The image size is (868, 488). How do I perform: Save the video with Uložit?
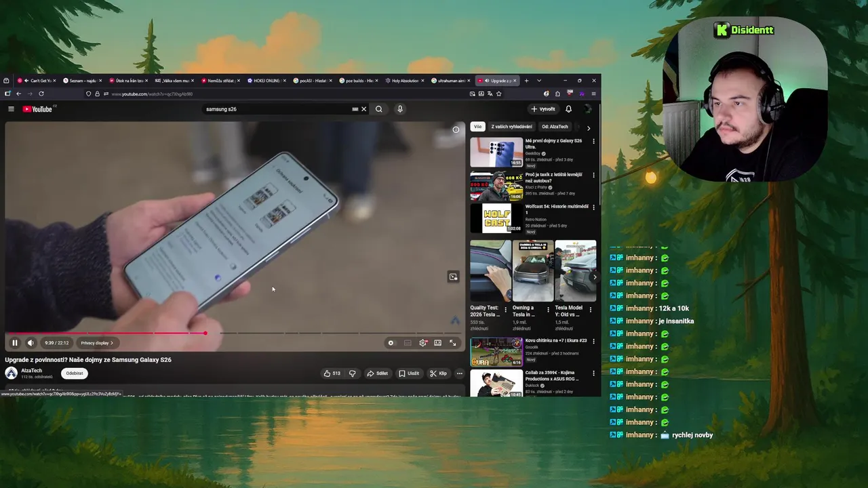click(409, 373)
